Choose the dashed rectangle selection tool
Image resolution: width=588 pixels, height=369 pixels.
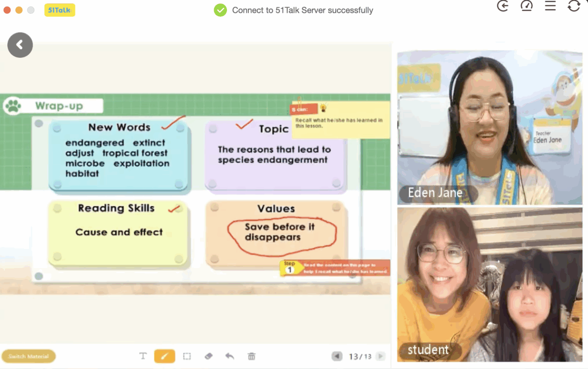pos(187,356)
